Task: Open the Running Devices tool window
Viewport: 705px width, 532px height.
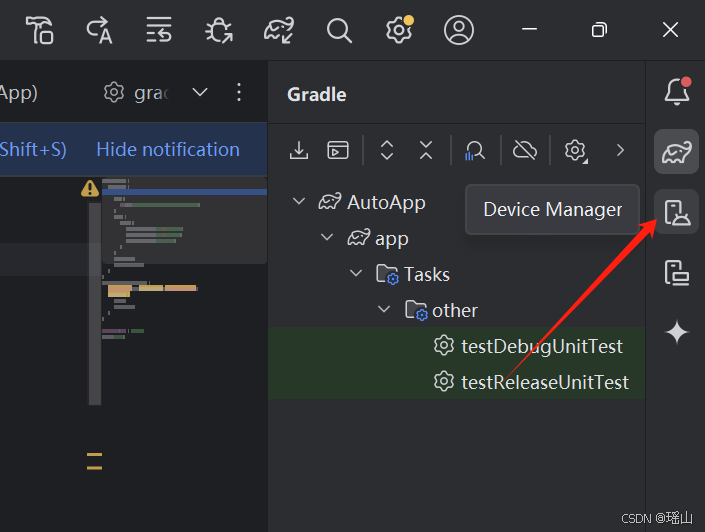Action: [x=676, y=273]
